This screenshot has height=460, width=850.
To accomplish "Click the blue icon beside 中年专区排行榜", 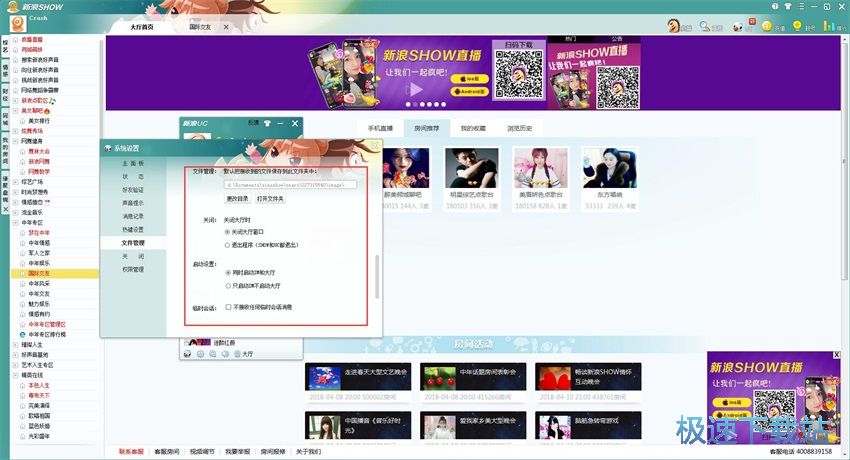I will pyautogui.click(x=23, y=335).
